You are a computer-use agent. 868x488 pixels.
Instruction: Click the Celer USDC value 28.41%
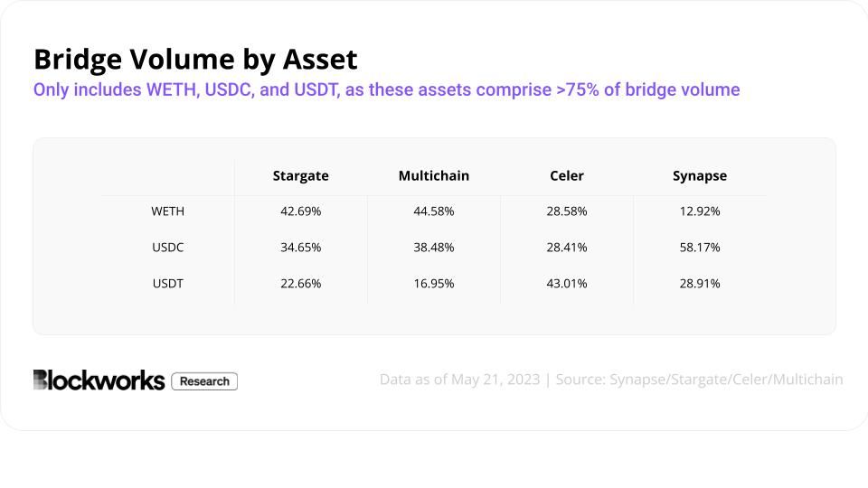567,248
